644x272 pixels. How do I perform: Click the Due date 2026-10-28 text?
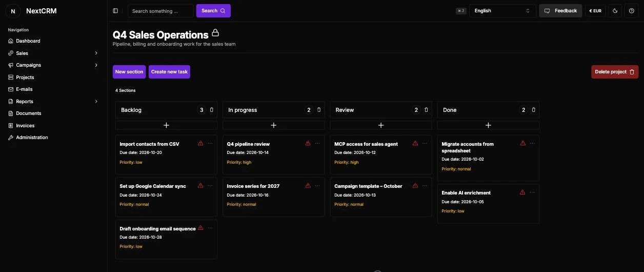(140, 237)
